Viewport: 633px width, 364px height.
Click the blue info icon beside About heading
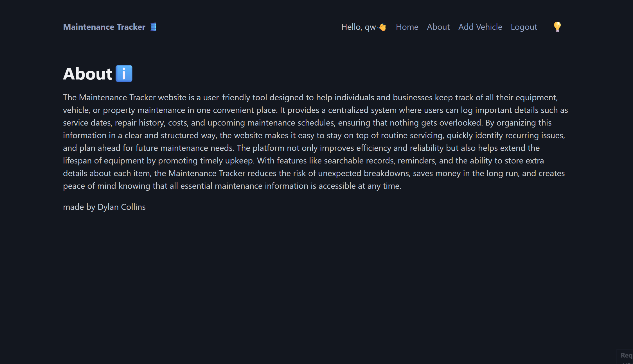coord(124,74)
